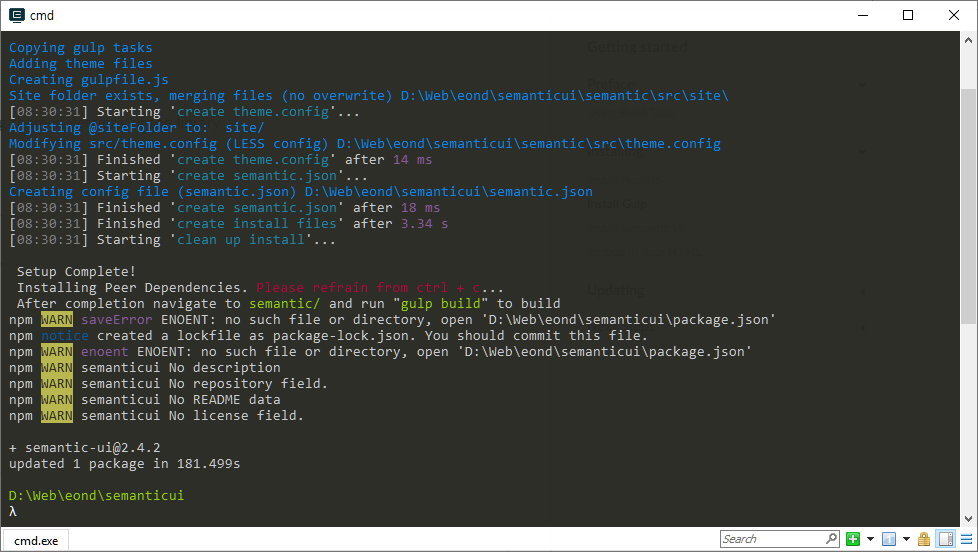This screenshot has height=552, width=978.
Task: Click the 'Adding theme files' line
Action: tap(80, 64)
